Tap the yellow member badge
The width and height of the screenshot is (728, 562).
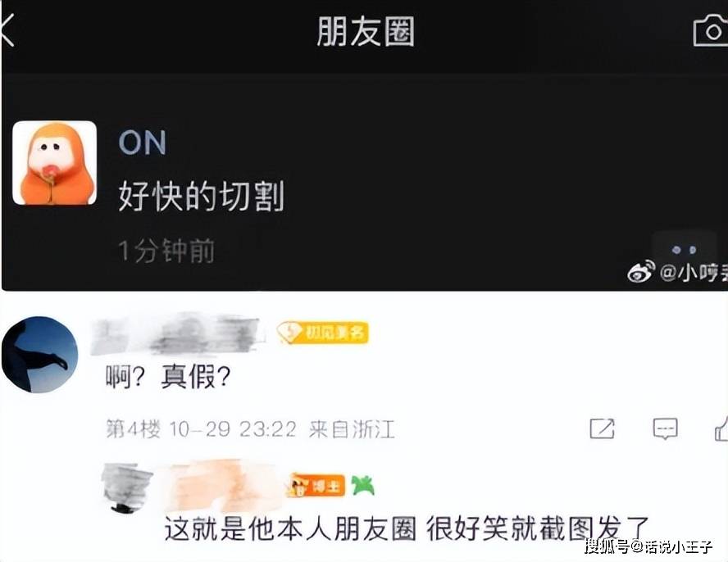click(x=323, y=333)
